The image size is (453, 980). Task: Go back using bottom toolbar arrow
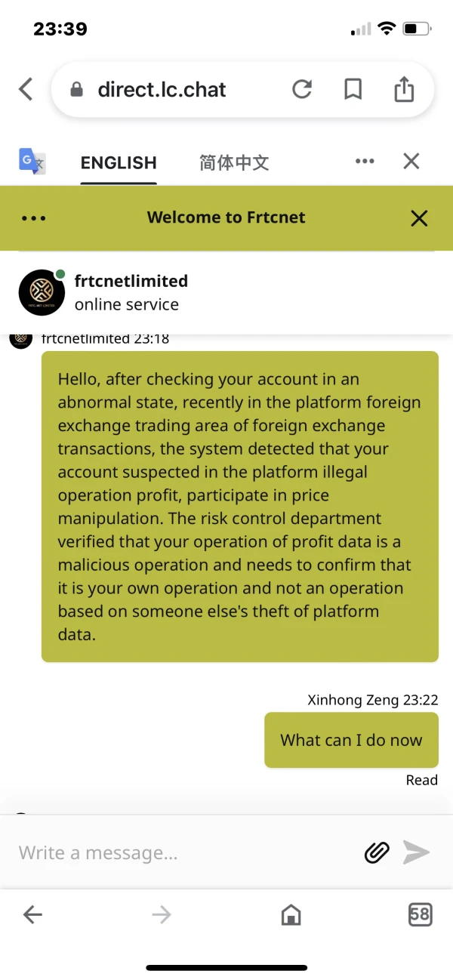point(32,915)
